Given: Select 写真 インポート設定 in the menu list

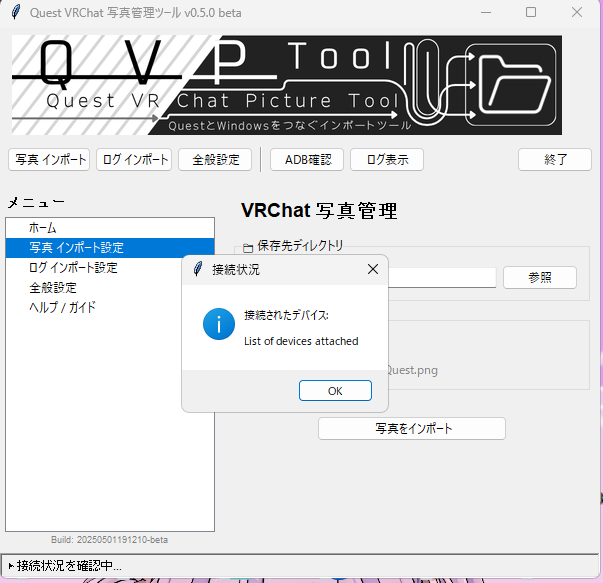Looking at the screenshot, I should (x=110, y=248).
